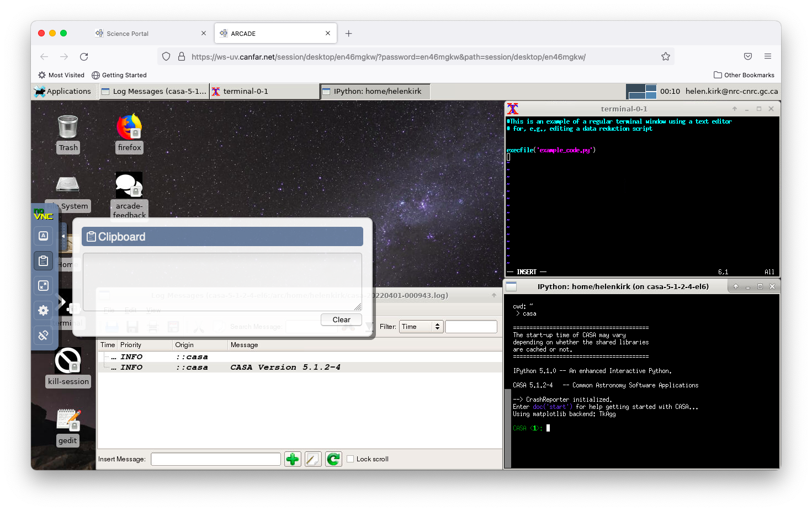This screenshot has height=511, width=812.
Task: Open Other Bookmarks folder
Action: pos(744,75)
